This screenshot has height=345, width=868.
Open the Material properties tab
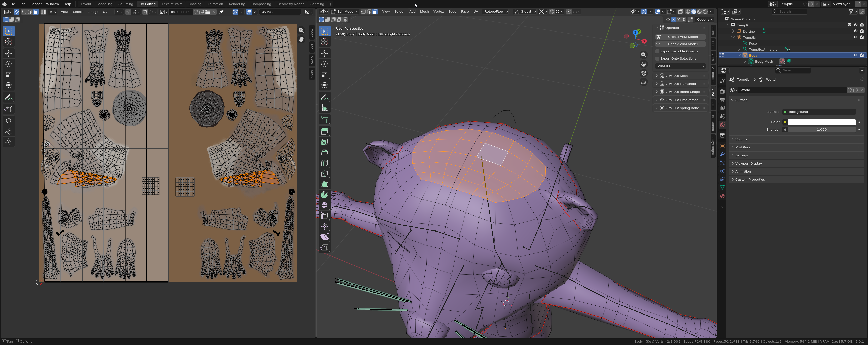tap(722, 196)
